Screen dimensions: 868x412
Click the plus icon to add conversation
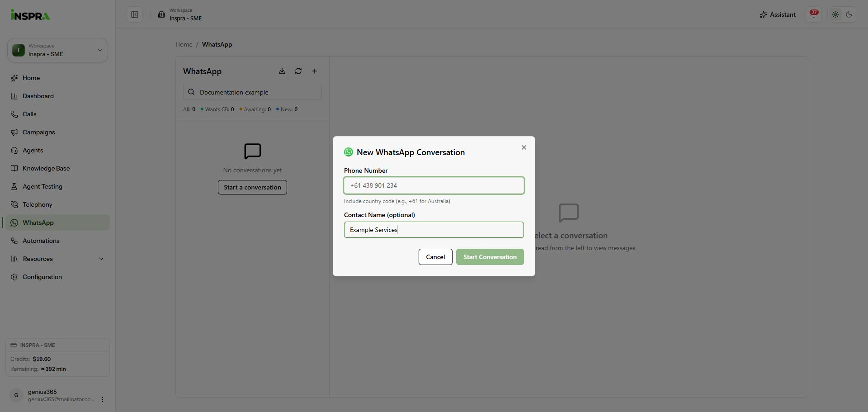[x=315, y=71]
